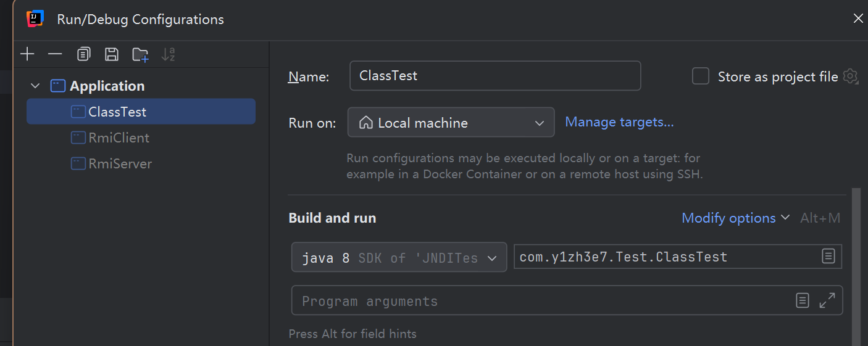Remove the selected configuration with minus icon
Image resolution: width=868 pixels, height=346 pixels.
tap(55, 54)
